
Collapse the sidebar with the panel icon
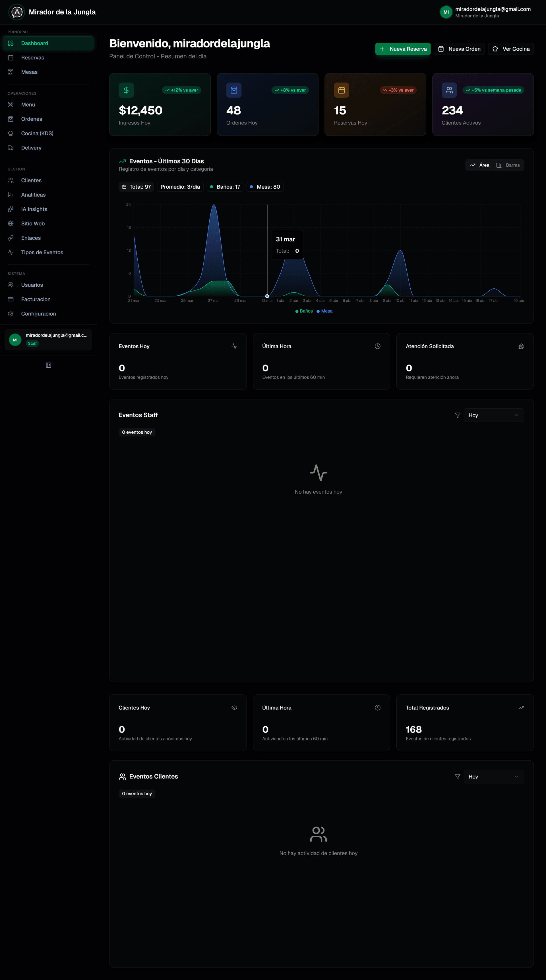48,365
